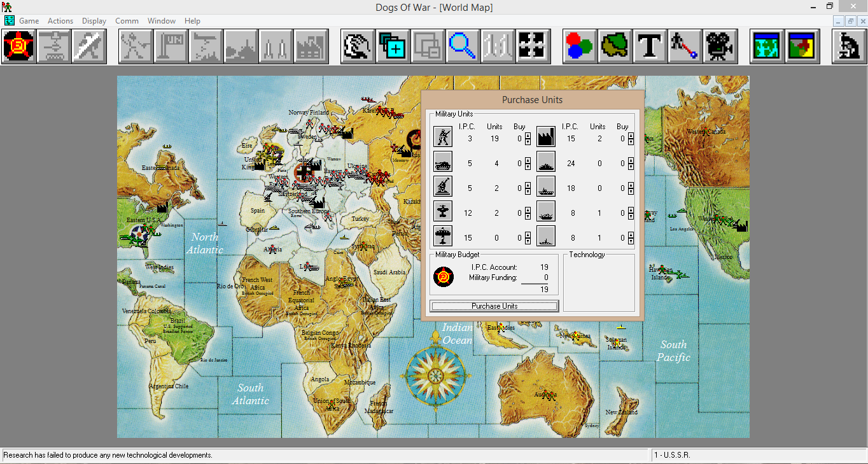The width and height of the screenshot is (868, 464).
Task: Click the North Atlantic label on the map
Action: 205,243
